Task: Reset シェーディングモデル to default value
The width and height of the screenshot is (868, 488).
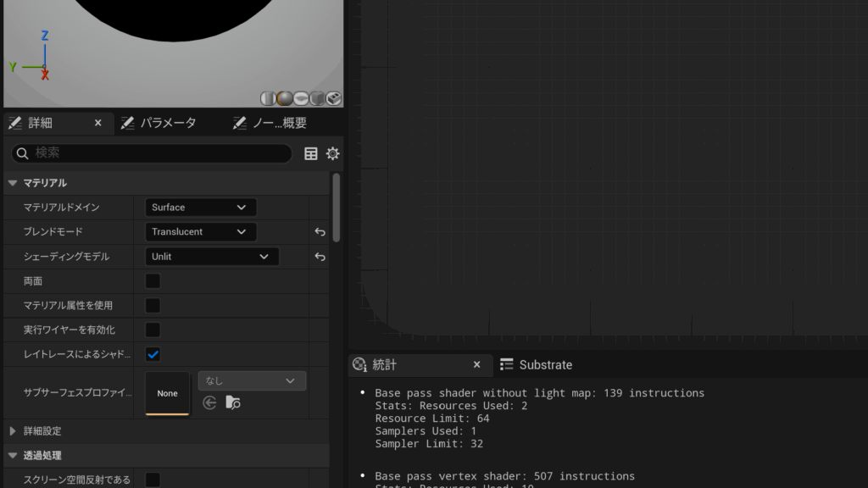Action: pyautogui.click(x=320, y=257)
